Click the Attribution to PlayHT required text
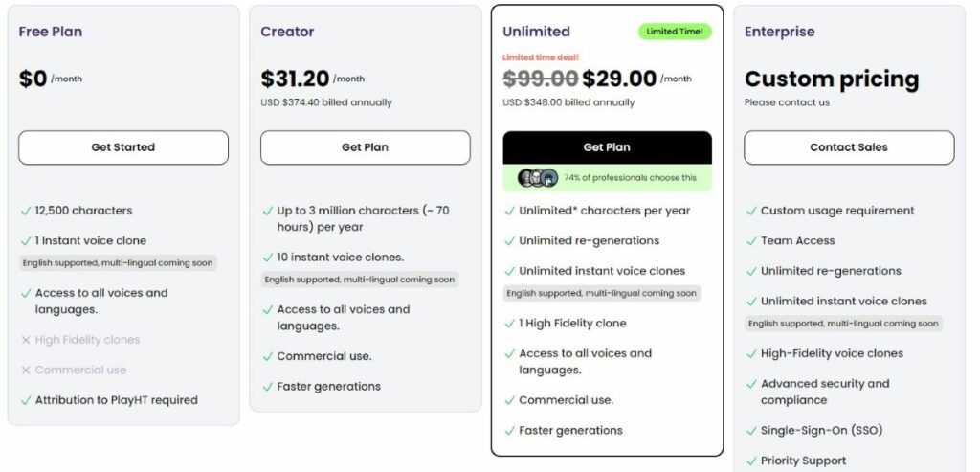The width and height of the screenshot is (980, 472). pyautogui.click(x=116, y=400)
